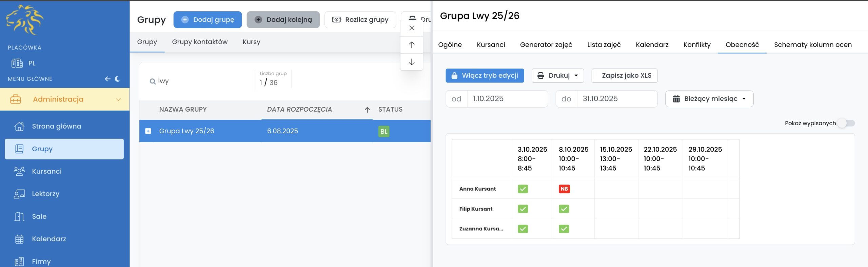Toggle the Pokaż wypisanych switch
This screenshot has width=868, height=267.
[x=846, y=123]
